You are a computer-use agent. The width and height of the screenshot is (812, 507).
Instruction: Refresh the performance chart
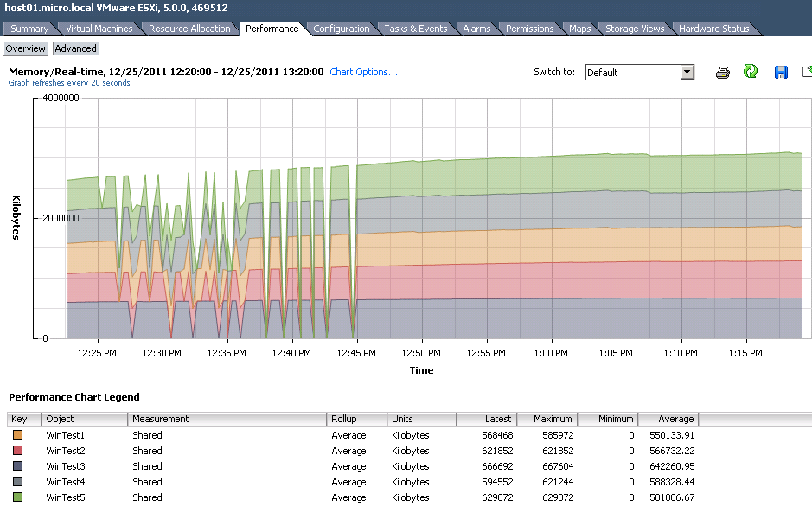pos(751,72)
